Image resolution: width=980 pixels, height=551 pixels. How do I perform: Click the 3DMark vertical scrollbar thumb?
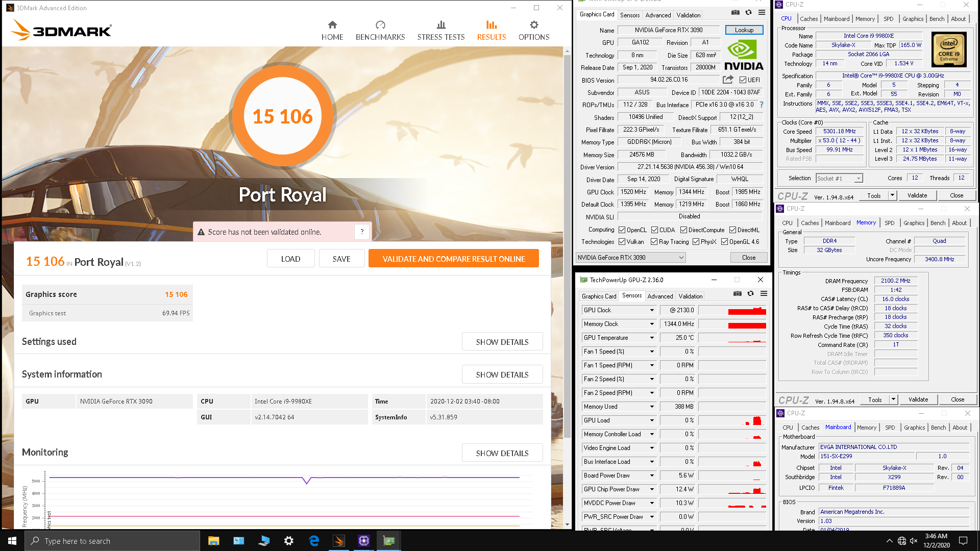point(567,245)
